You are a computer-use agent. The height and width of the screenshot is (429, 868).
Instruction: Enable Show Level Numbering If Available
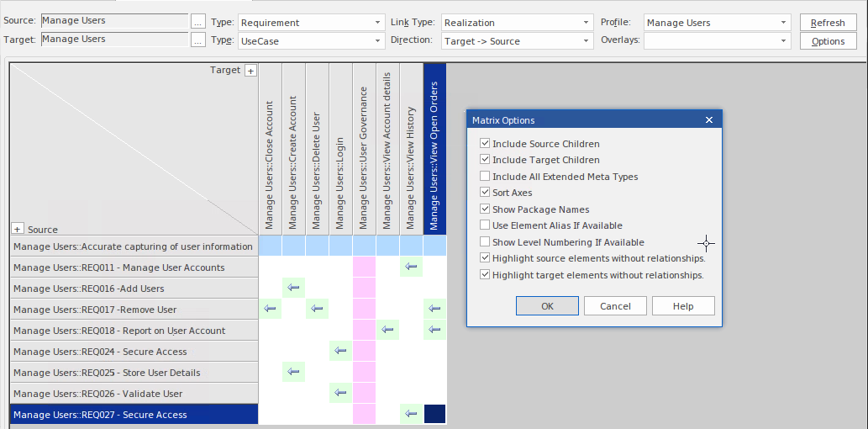click(485, 242)
